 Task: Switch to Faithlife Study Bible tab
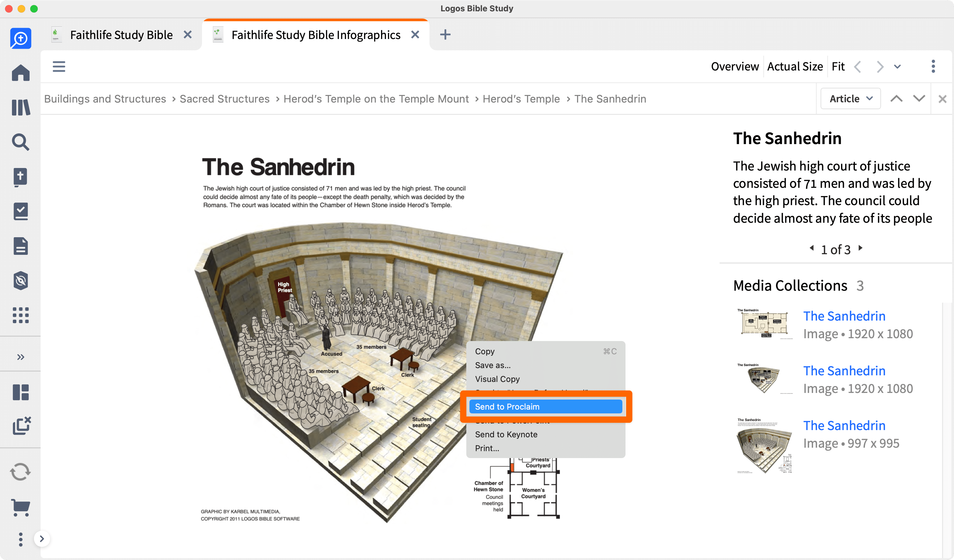(121, 35)
